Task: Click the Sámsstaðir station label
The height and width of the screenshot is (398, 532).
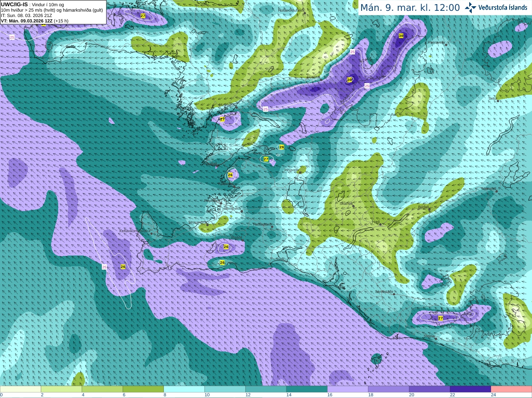Action: 384,292
